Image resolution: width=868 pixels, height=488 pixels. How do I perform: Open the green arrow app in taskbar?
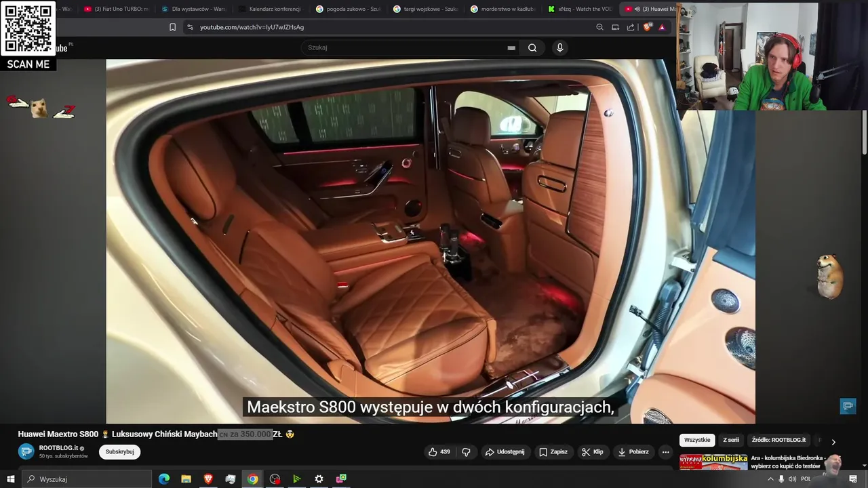pos(296,479)
